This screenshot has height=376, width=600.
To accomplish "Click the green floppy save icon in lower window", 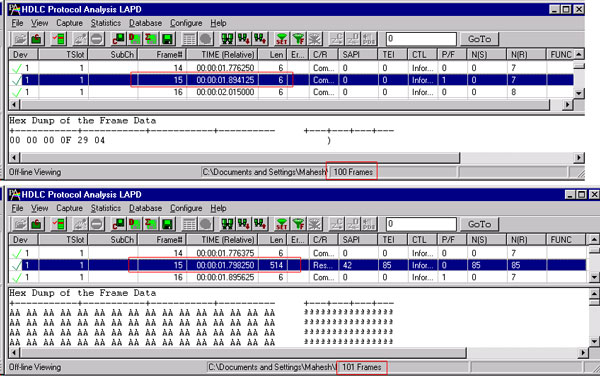I will (167, 224).
